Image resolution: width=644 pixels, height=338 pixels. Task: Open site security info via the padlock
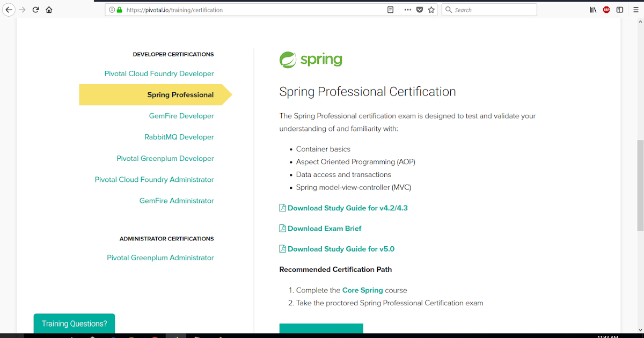[x=119, y=9]
